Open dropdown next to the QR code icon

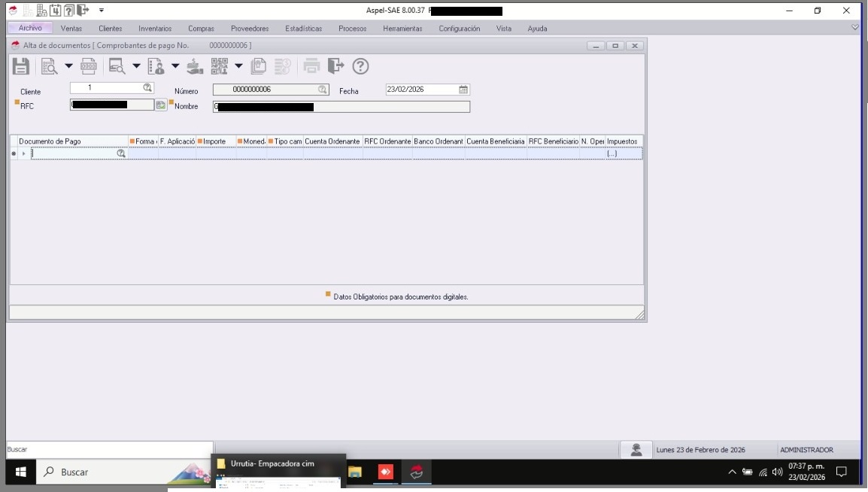(238, 66)
